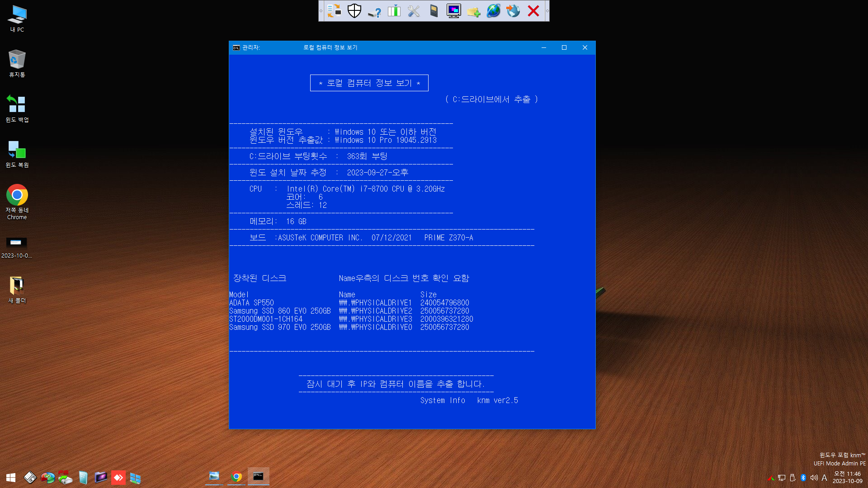Screen dimensions: 868x488
Task: Switch to the command prompt taskbar window
Action: [x=258, y=476]
